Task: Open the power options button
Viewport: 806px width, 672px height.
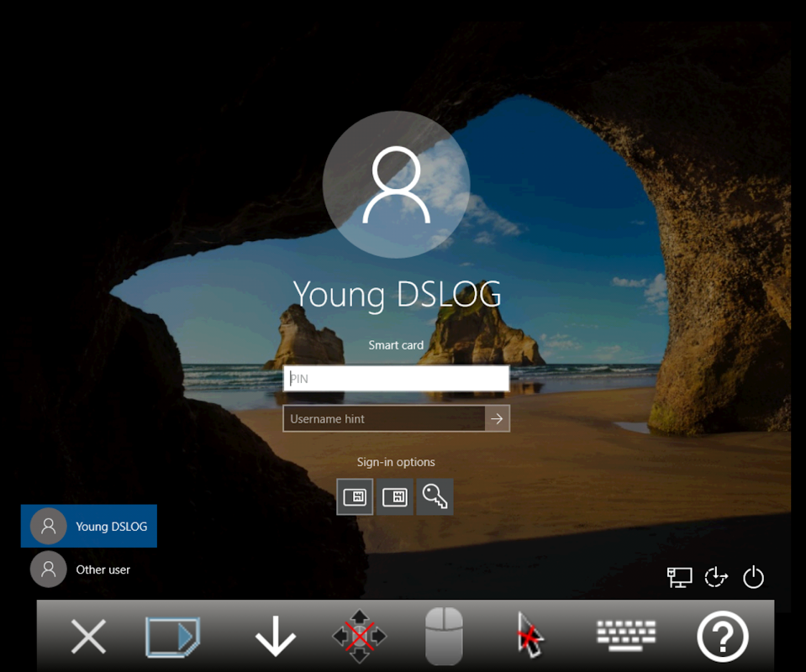Action: (x=753, y=577)
